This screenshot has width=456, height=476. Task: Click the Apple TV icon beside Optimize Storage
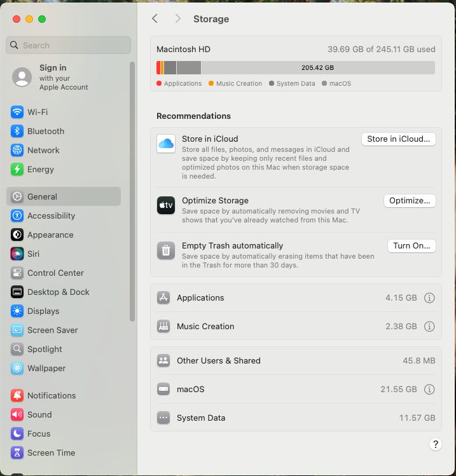point(166,205)
